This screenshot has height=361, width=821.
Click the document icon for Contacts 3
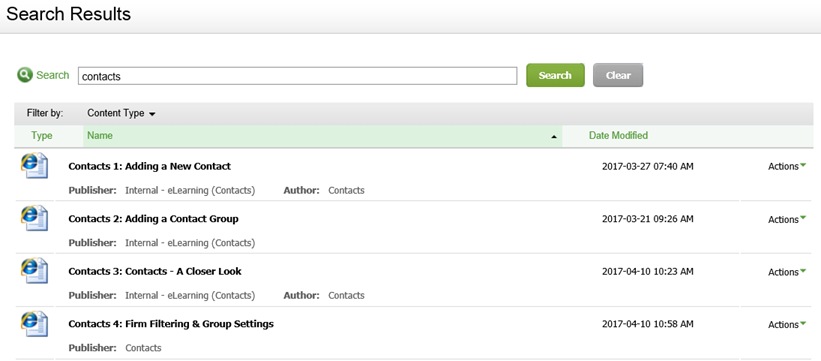(34, 270)
